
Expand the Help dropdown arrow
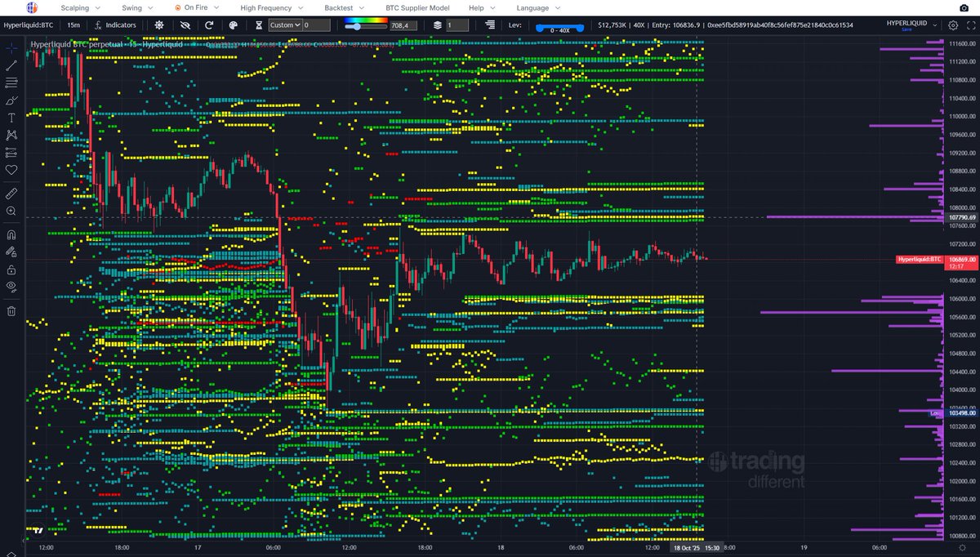pyautogui.click(x=493, y=7)
